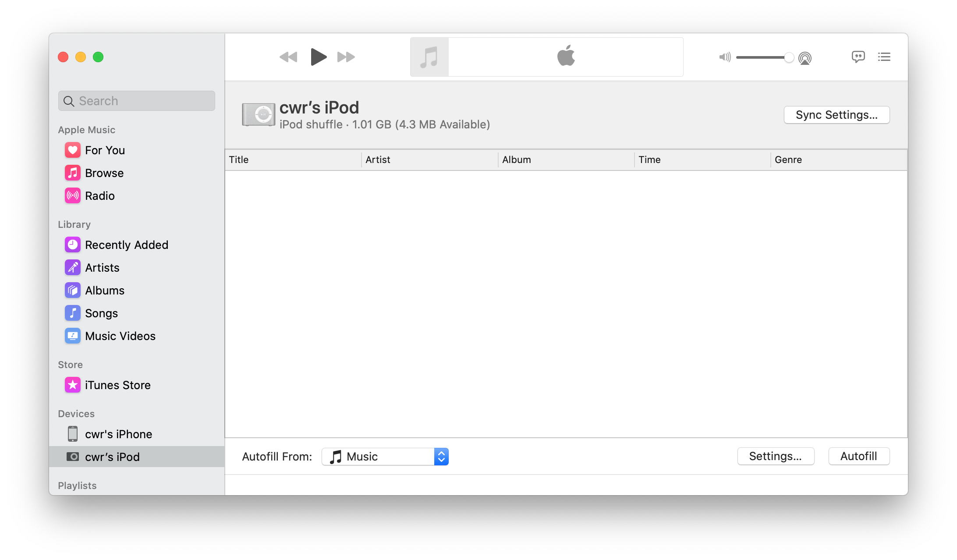Image resolution: width=957 pixels, height=560 pixels.
Task: Click the Play button
Action: 318,57
